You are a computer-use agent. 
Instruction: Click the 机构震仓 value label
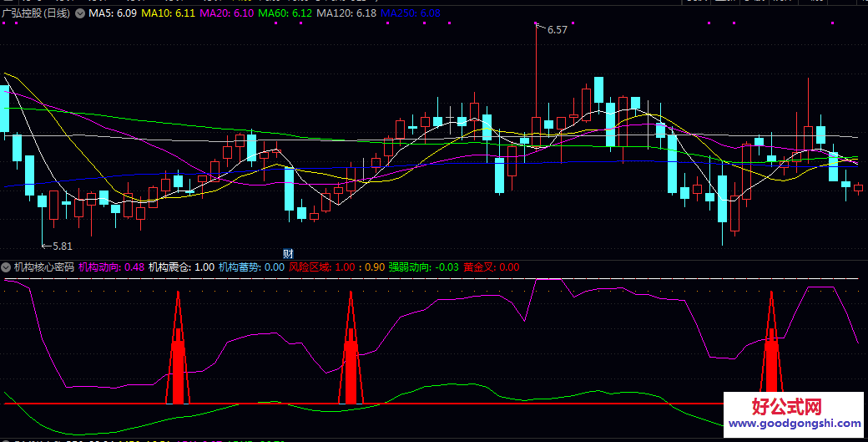181,267
